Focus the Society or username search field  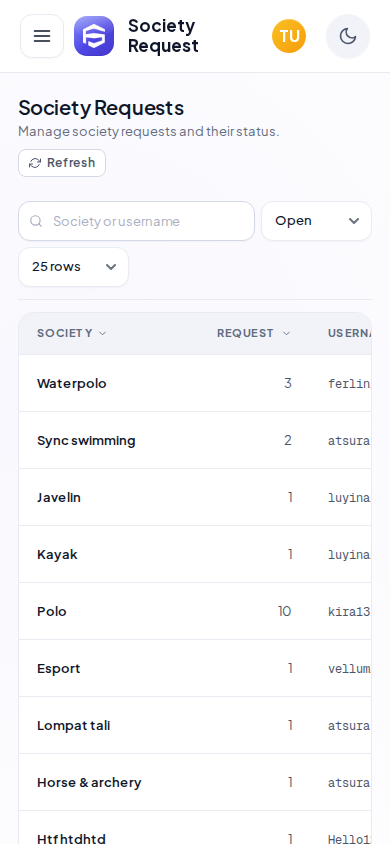click(136, 221)
